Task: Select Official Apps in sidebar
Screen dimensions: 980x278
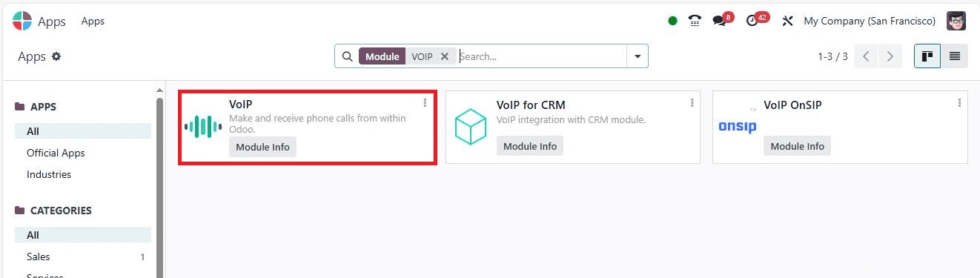Action: (x=56, y=153)
